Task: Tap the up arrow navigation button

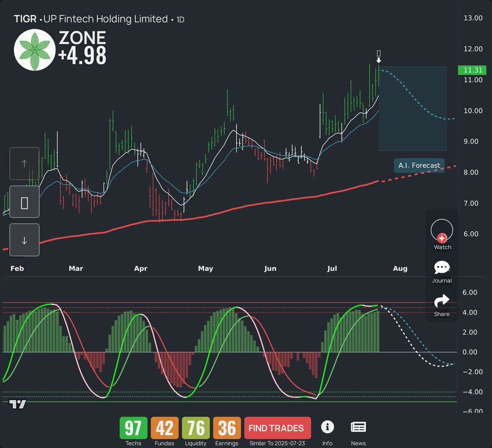Action: click(x=24, y=163)
